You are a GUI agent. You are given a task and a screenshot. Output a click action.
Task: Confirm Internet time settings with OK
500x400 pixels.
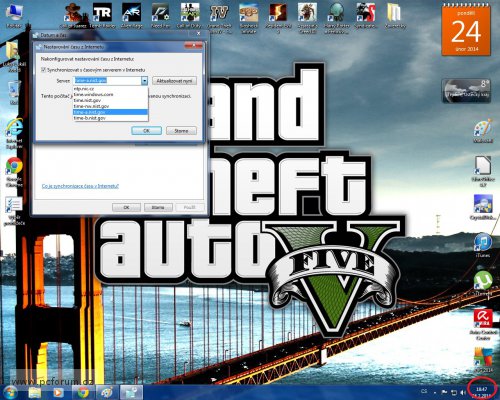[146, 131]
